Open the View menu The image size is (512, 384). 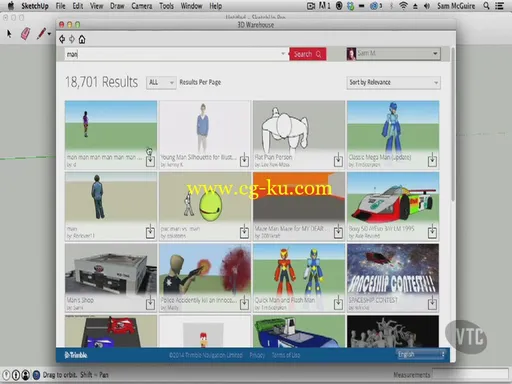96,6
